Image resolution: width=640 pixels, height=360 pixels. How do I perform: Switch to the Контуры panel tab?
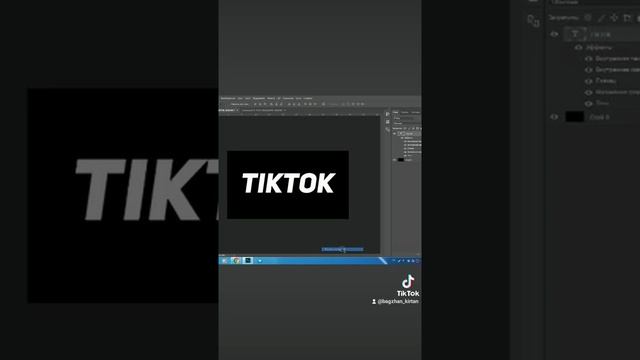[x=416, y=112]
